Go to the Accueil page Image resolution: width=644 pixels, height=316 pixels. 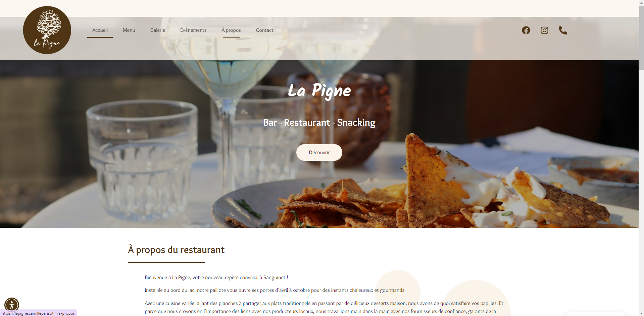point(100,30)
